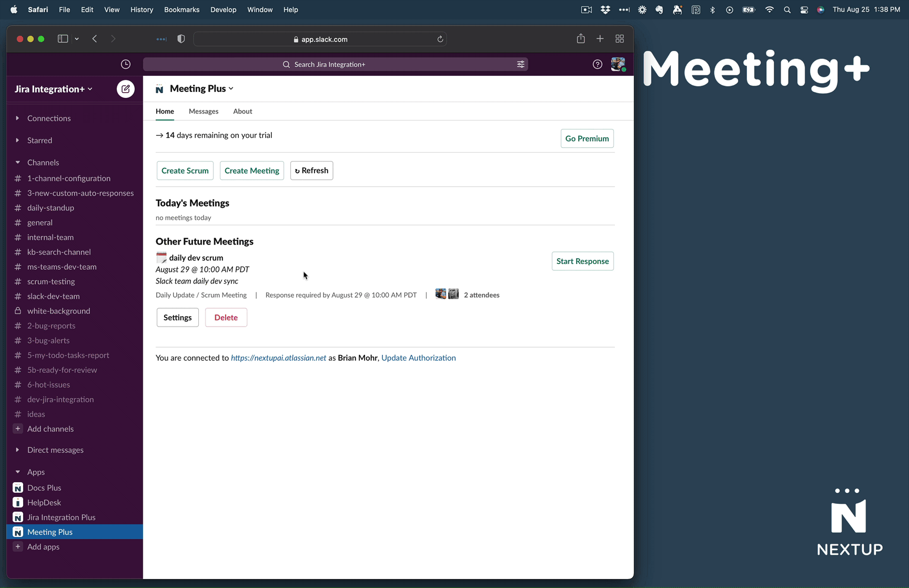Open the Bluetooth menu bar icon
This screenshot has height=588, width=909.
[x=713, y=9]
